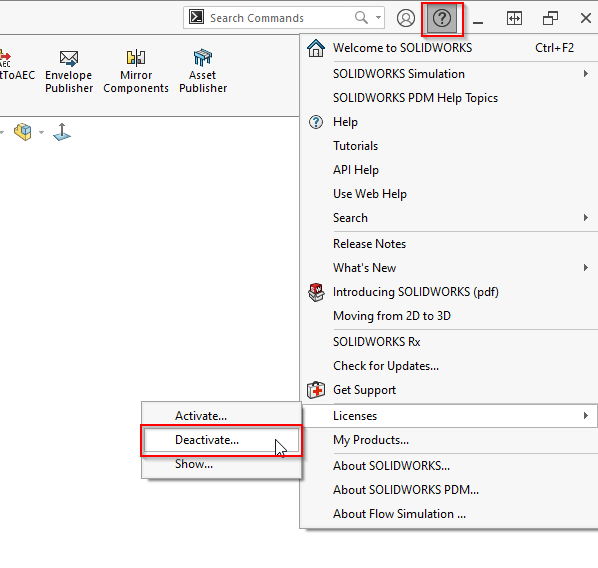Launch the Envelope Publisher tool
598x568 pixels.
69,71
